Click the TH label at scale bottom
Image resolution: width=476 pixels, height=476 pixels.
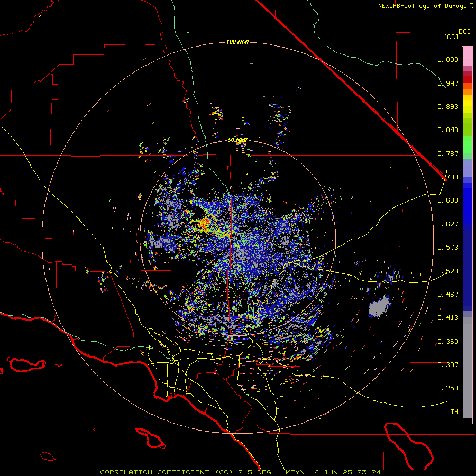[454, 412]
